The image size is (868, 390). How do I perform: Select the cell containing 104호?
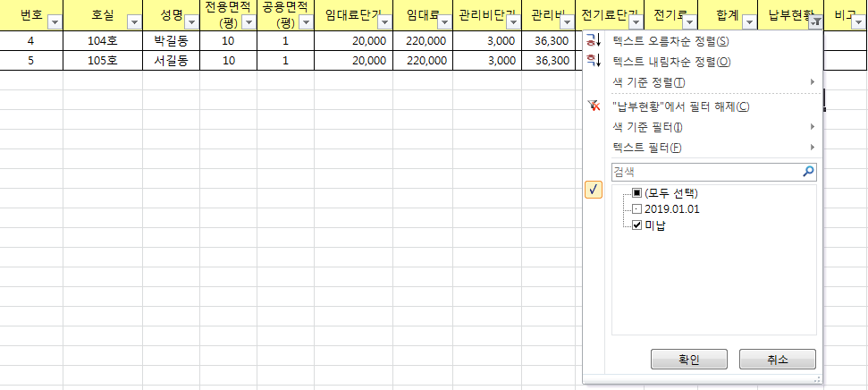click(103, 40)
